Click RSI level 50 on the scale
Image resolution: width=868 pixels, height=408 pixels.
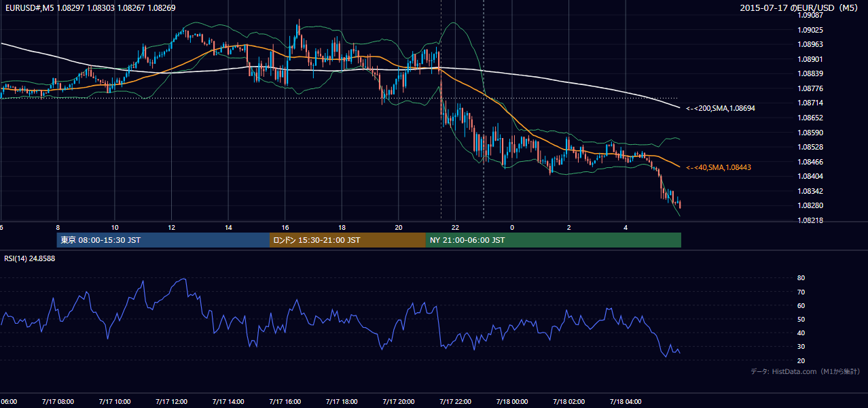(801, 319)
